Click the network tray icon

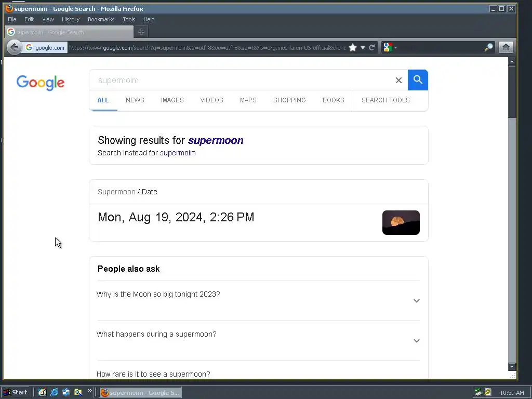click(478, 392)
